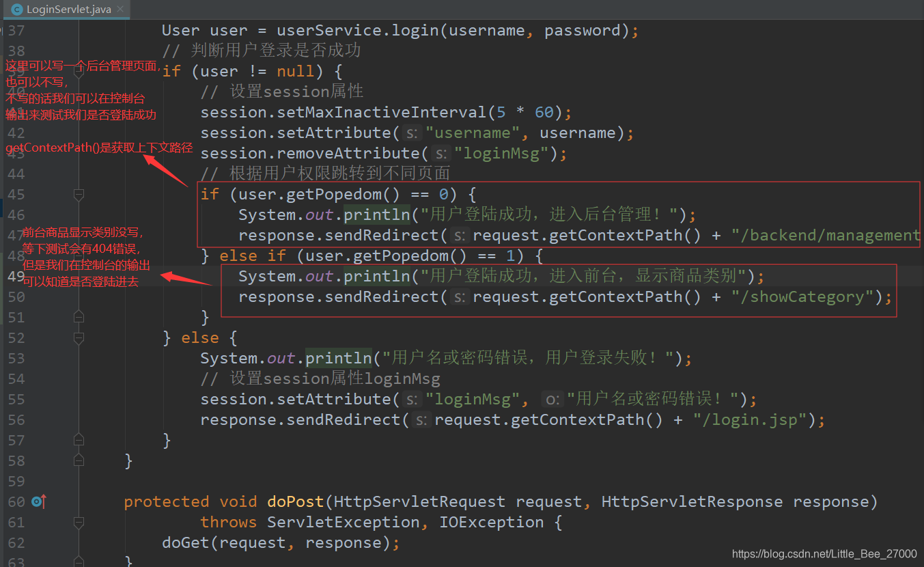Click the "/login.jsp" string literal
The image size is (924, 567).
(751, 420)
